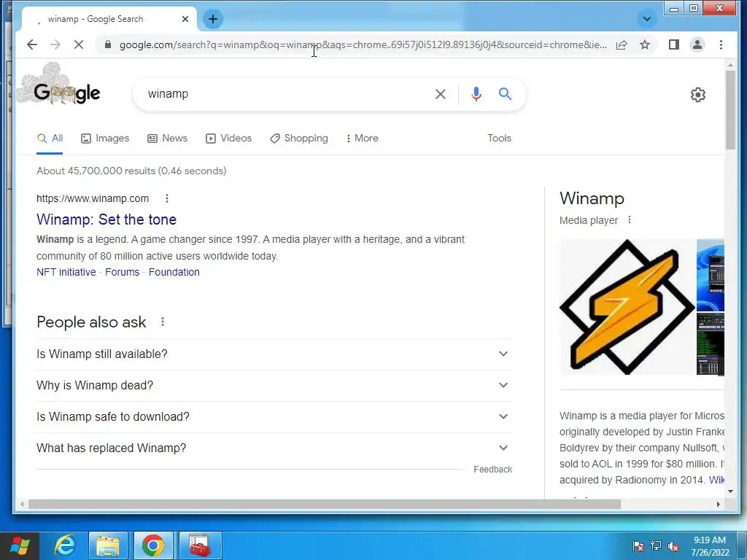Open the clock showing 9:19 AM
747x560 pixels.
[x=710, y=546]
